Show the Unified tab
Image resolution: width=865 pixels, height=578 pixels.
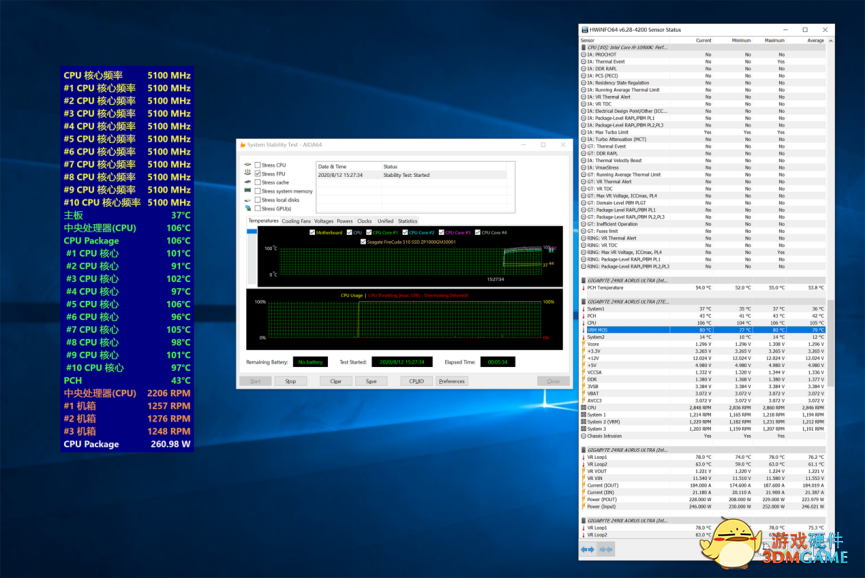click(x=386, y=221)
